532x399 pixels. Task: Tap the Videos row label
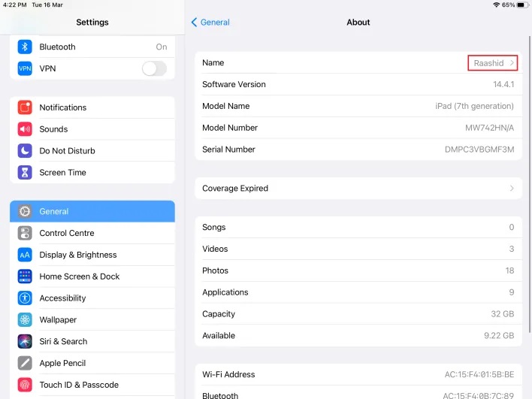point(215,249)
